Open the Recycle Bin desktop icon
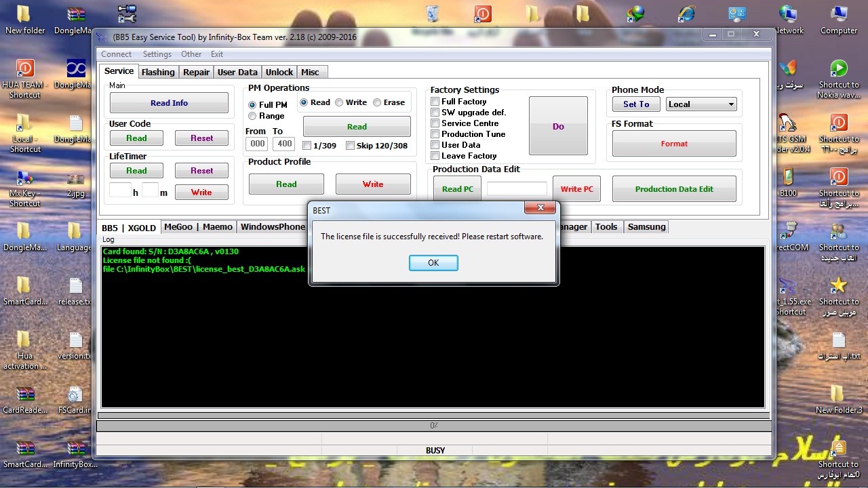 pyautogui.click(x=432, y=15)
